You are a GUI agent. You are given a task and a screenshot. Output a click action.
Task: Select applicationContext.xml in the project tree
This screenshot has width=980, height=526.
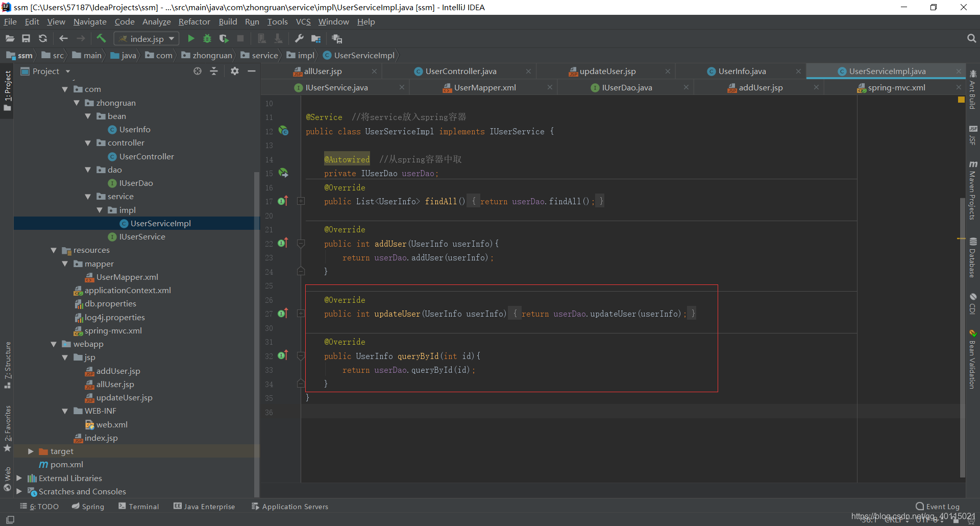point(128,290)
